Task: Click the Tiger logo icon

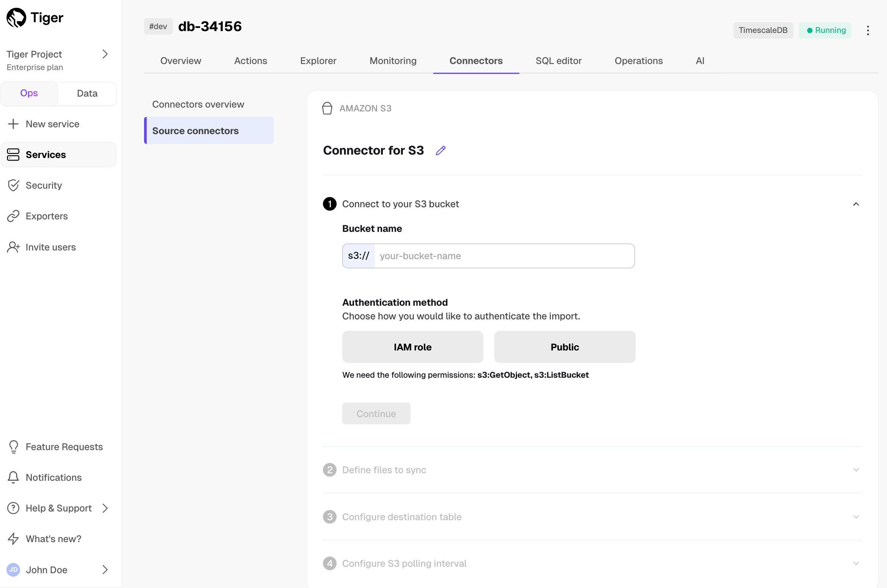Action: pyautogui.click(x=16, y=18)
